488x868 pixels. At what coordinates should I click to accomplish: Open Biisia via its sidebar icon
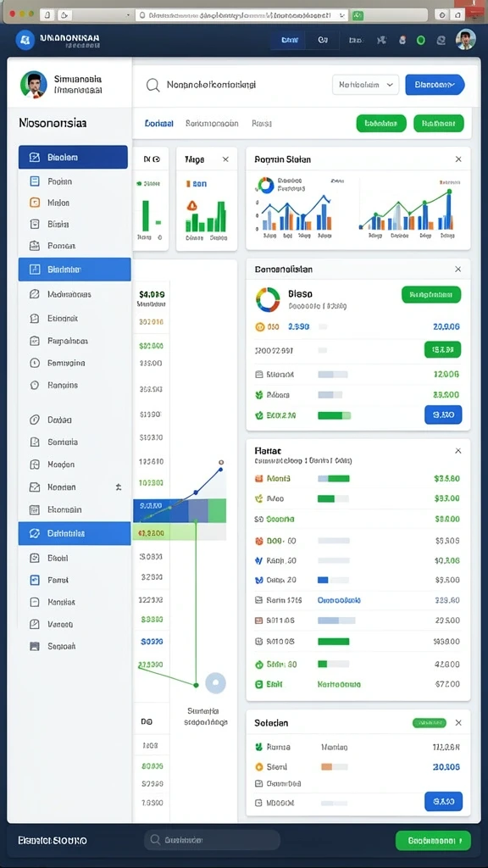coord(34,224)
